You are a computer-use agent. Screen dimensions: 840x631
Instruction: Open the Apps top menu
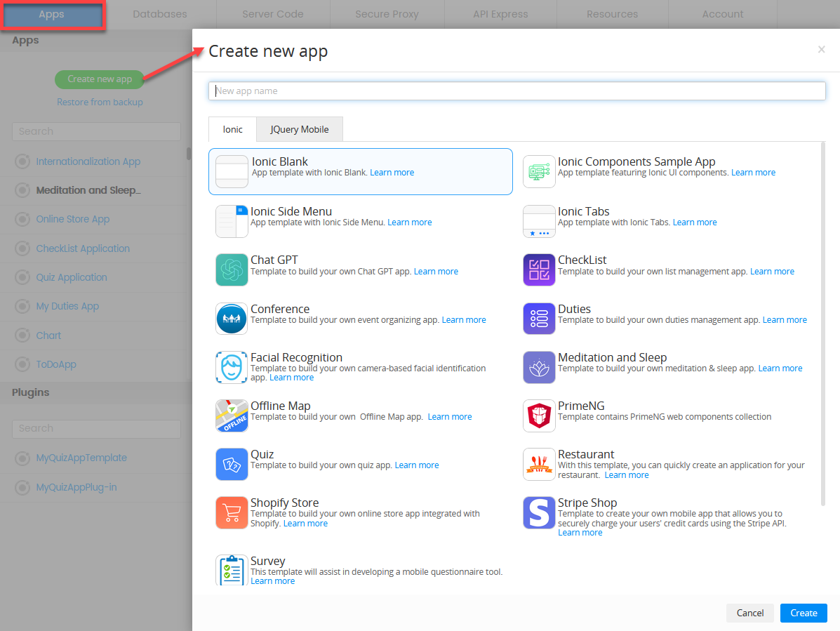52,15
